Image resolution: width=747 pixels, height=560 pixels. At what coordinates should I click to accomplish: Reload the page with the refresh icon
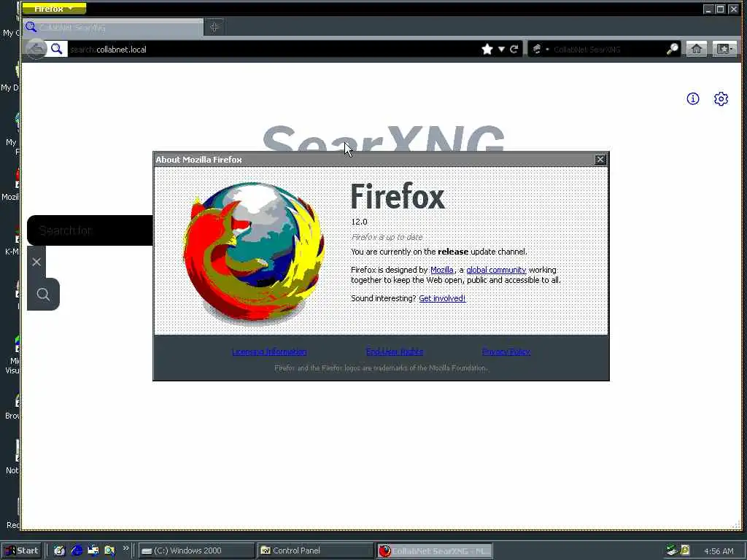(x=514, y=49)
